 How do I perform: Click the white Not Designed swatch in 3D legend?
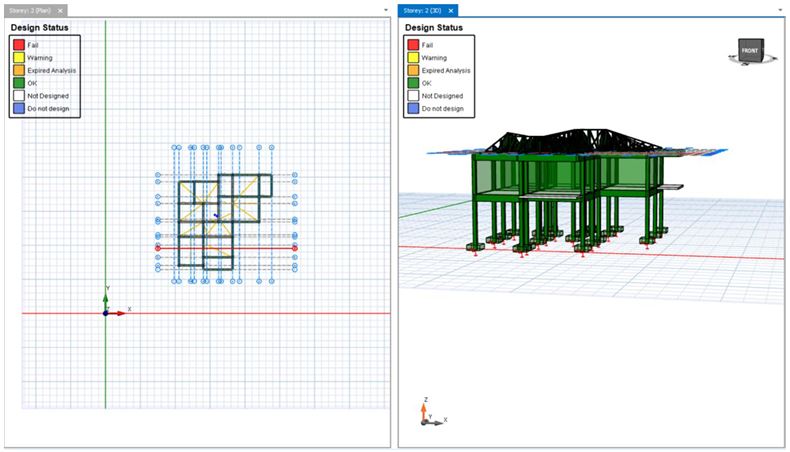coord(413,95)
